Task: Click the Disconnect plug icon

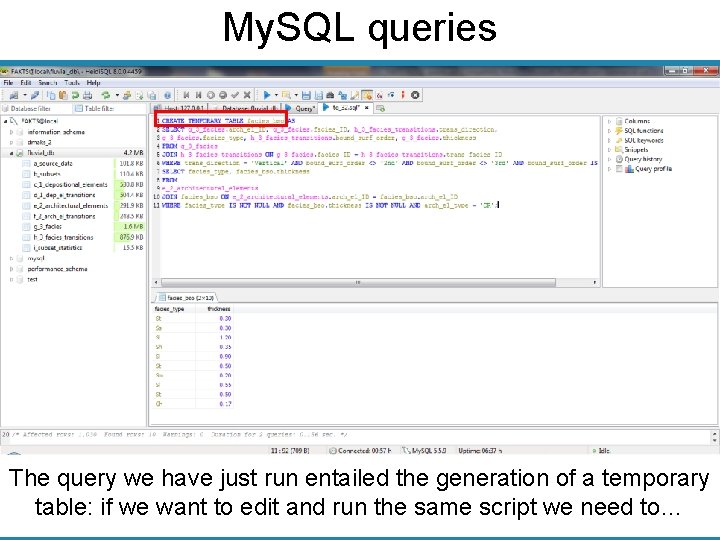Action: click(x=35, y=95)
